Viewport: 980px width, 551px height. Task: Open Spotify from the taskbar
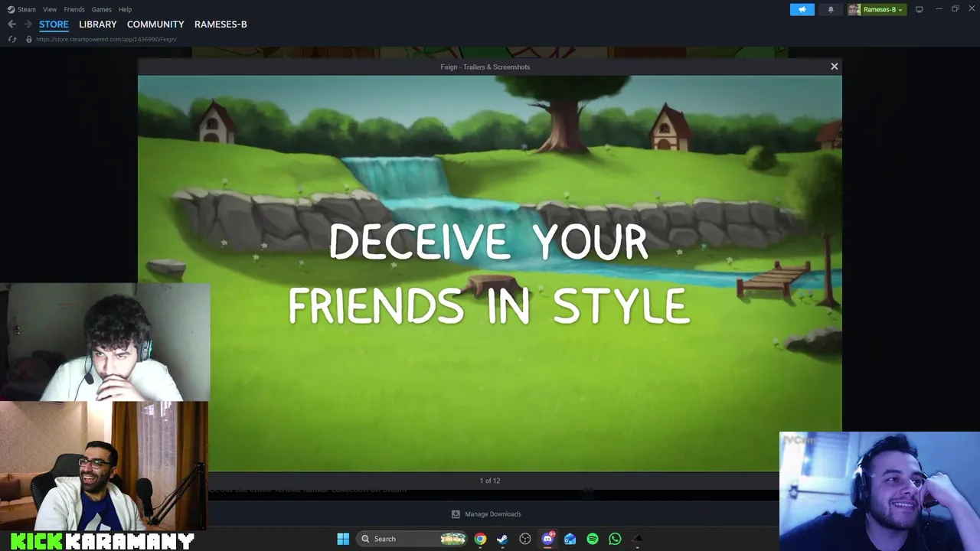tap(593, 539)
